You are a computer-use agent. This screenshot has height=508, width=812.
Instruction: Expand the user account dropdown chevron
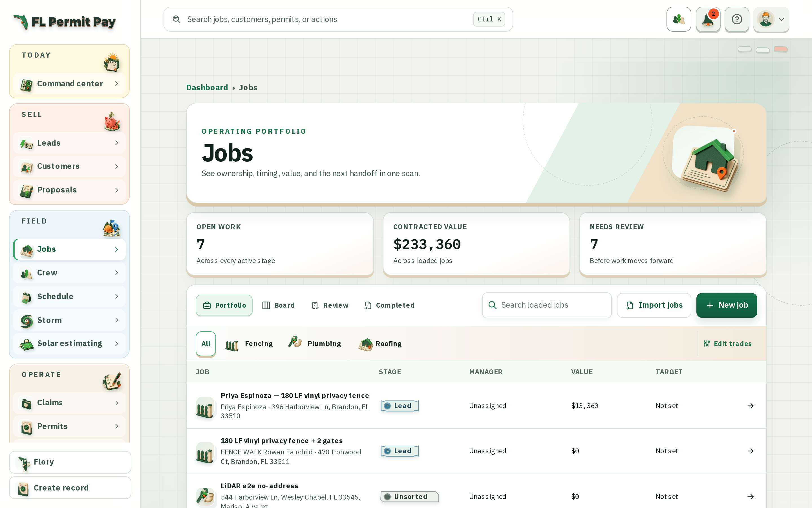[782, 19]
